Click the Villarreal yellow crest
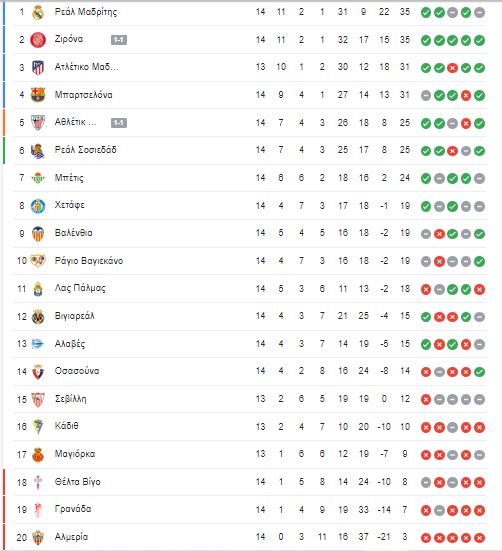 click(x=38, y=317)
